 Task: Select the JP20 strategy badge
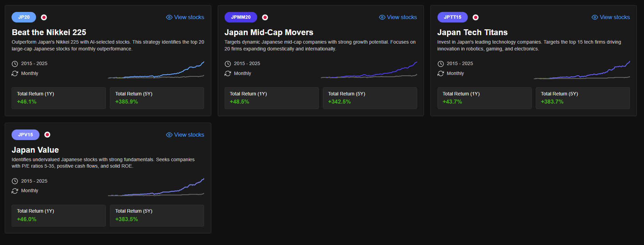(x=24, y=17)
